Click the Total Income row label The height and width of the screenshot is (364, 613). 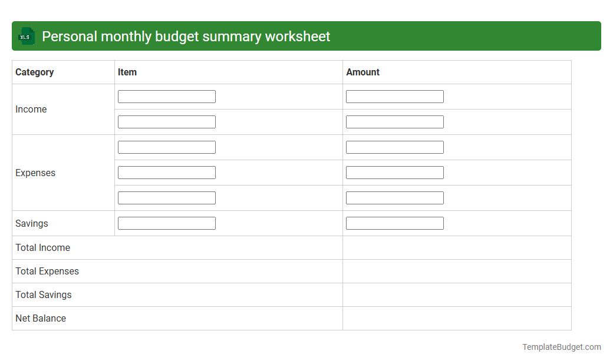click(x=42, y=247)
